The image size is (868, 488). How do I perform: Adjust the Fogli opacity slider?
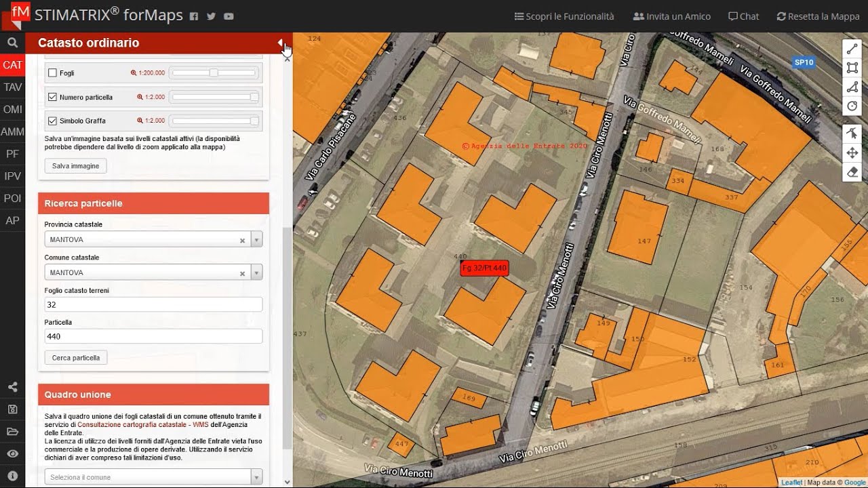pyautogui.click(x=214, y=73)
